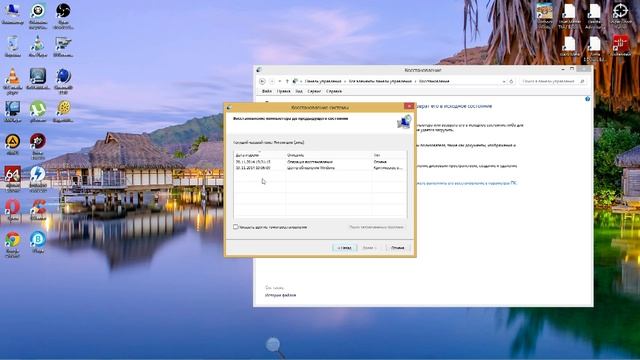Open the Правка menu
The width and height of the screenshot is (640, 360).
283,91
